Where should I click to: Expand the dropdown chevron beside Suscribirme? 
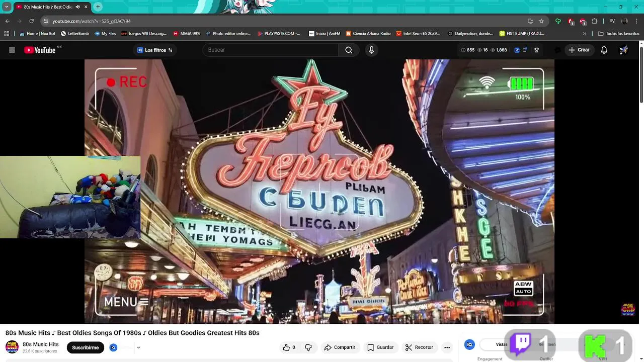pos(138,347)
